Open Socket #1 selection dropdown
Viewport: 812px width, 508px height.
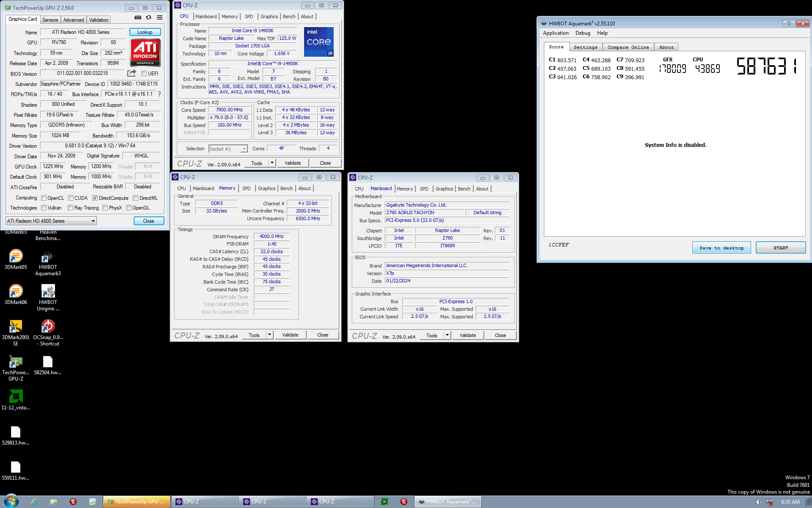coord(228,149)
